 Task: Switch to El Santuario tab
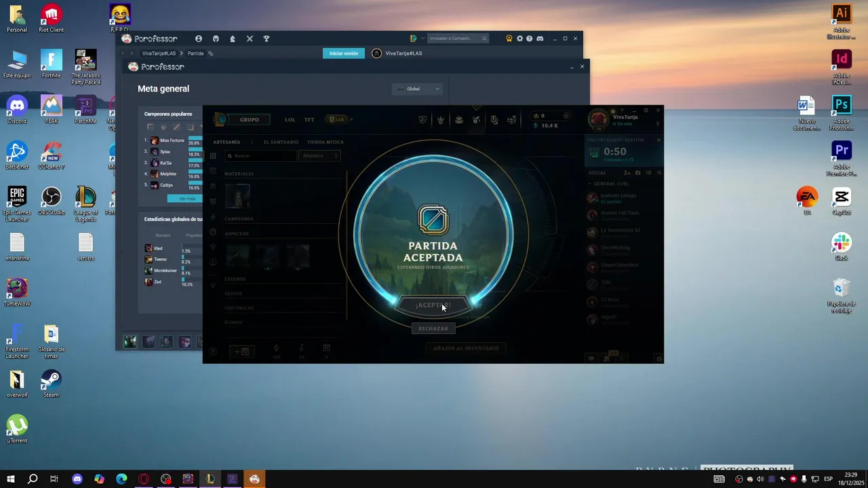(281, 142)
